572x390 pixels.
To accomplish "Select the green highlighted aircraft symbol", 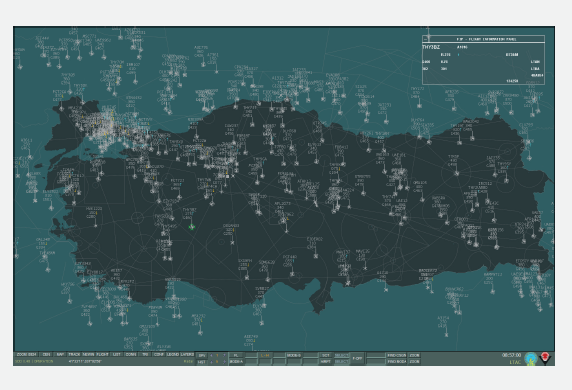I will 192,227.
